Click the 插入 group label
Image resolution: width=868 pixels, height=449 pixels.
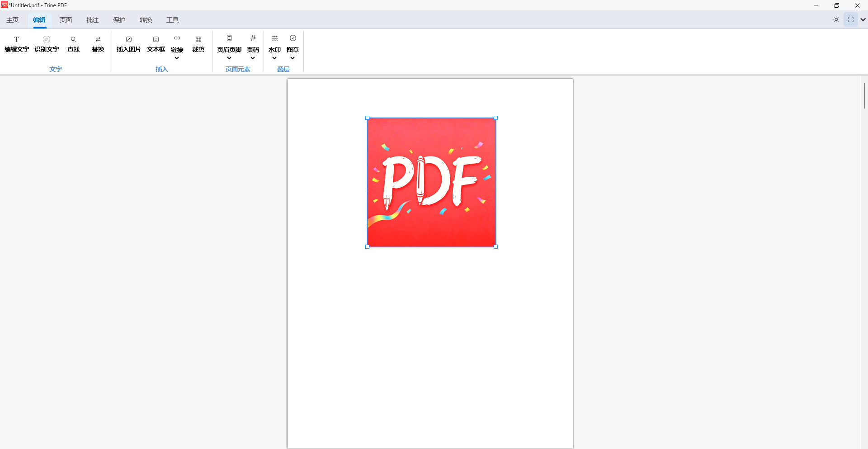(x=162, y=69)
